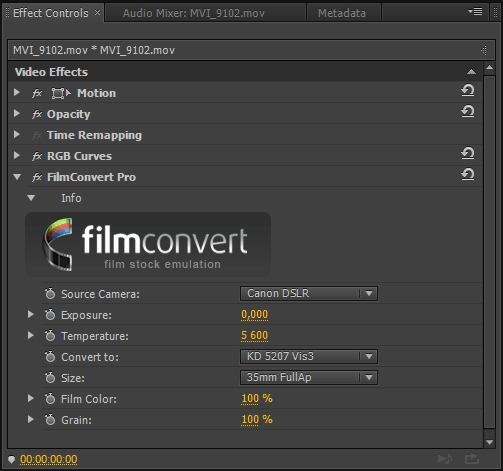The image size is (503, 471).
Task: Toggle the Opacity fx effect switch
Action: [x=37, y=114]
